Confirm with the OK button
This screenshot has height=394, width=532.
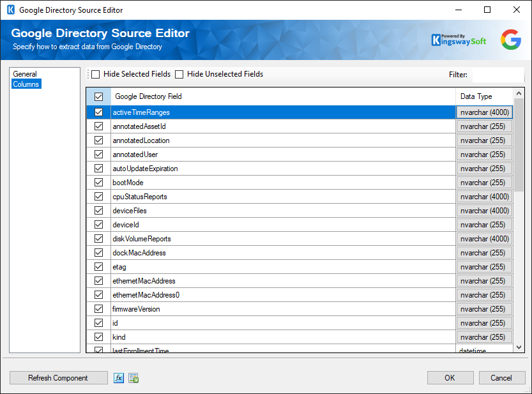click(x=450, y=377)
